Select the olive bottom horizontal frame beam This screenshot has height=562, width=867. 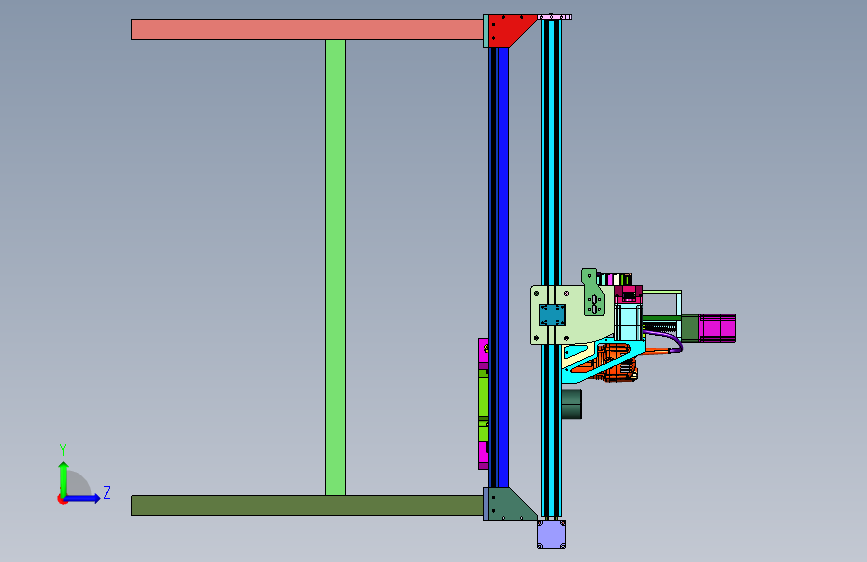pyautogui.click(x=307, y=506)
